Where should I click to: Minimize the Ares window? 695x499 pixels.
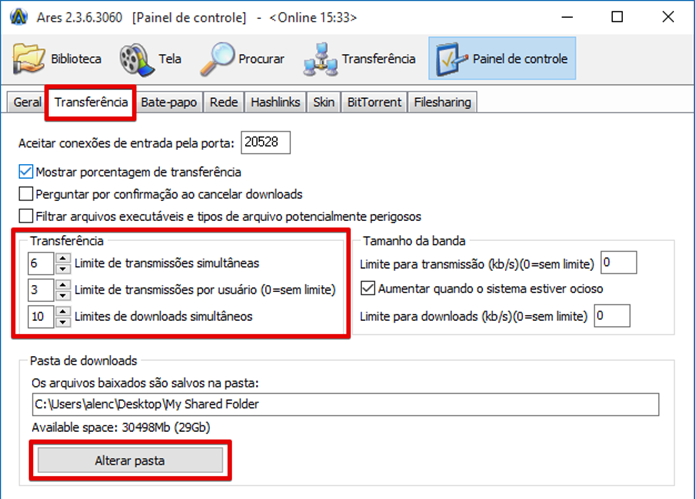pyautogui.click(x=567, y=17)
